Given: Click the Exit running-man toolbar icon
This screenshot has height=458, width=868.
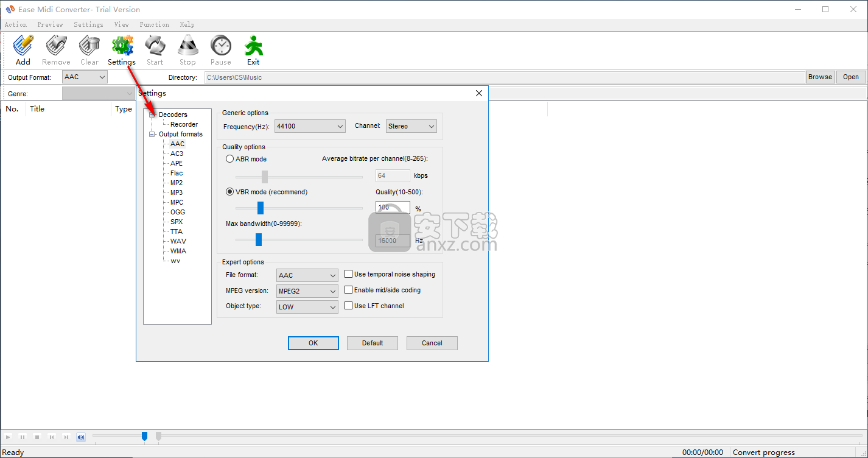Looking at the screenshot, I should (x=253, y=46).
